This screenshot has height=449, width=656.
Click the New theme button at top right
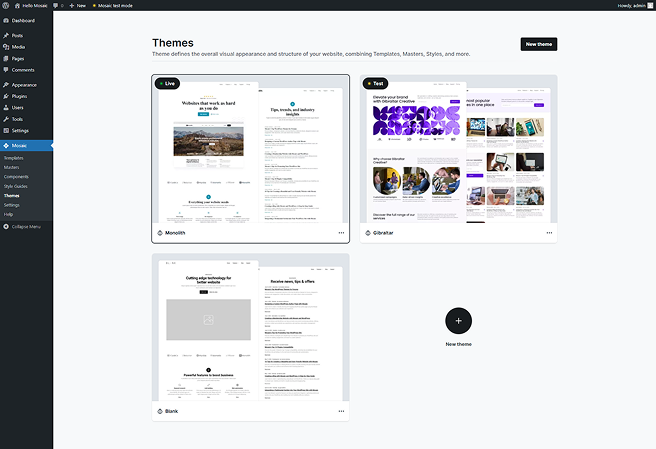tap(538, 44)
